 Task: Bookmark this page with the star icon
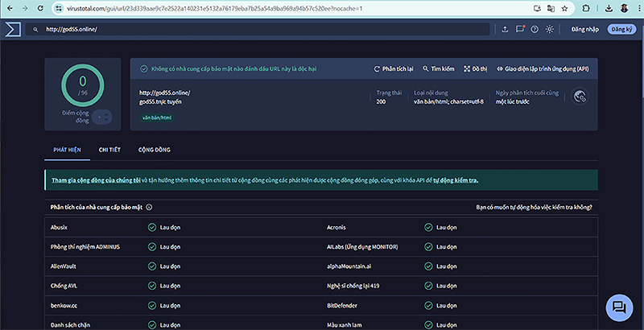[565, 8]
